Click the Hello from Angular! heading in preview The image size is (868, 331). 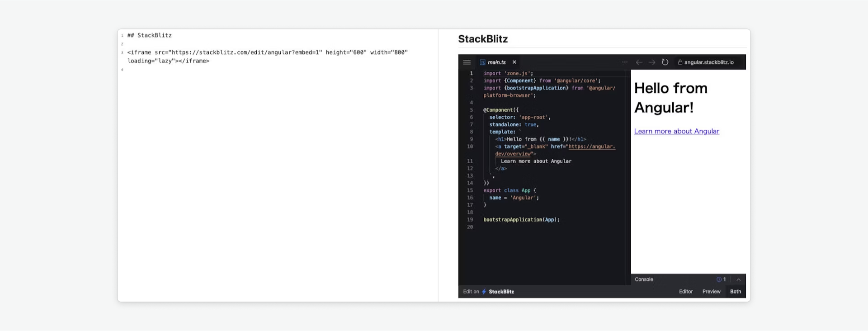(x=671, y=98)
